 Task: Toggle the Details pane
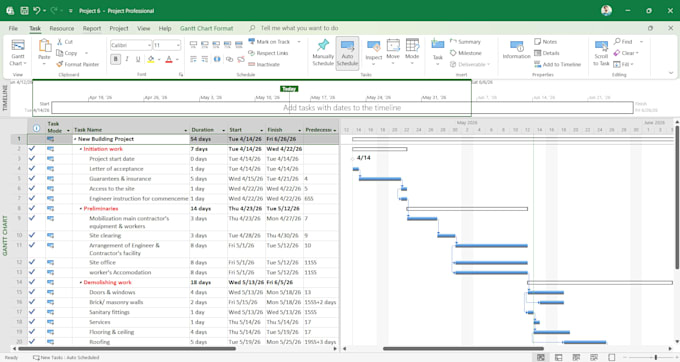[x=546, y=53]
